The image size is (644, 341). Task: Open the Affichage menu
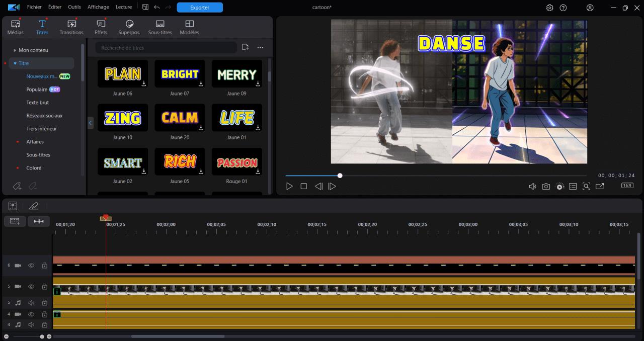(98, 7)
